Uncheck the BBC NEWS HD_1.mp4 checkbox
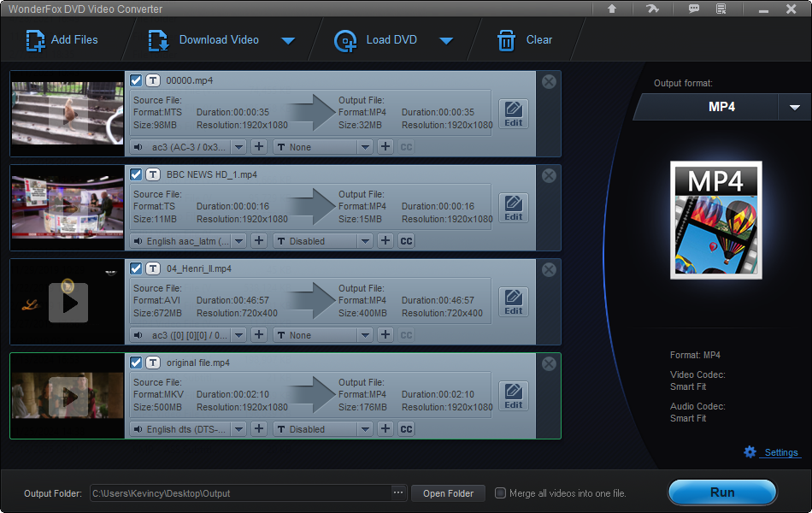812x513 pixels. coord(136,174)
